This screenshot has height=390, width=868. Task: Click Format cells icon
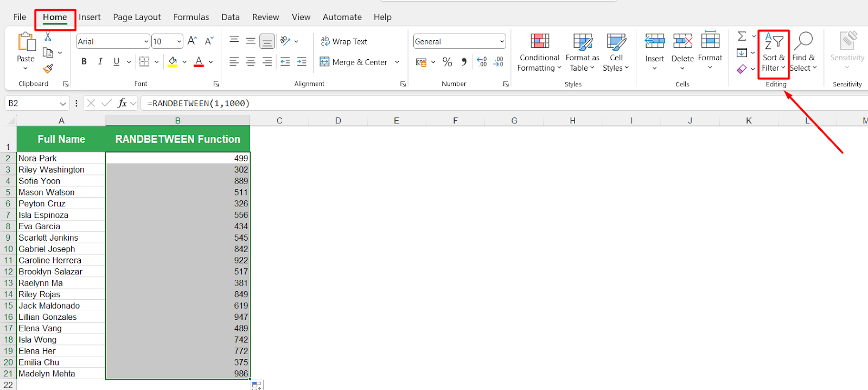click(710, 41)
